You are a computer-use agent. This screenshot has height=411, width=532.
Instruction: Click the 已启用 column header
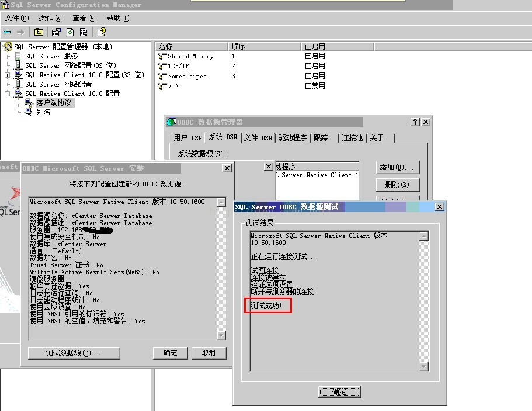point(338,47)
